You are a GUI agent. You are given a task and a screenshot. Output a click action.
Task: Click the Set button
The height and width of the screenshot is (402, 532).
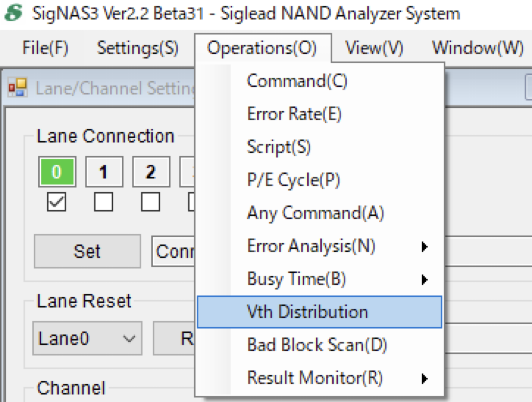click(x=87, y=251)
